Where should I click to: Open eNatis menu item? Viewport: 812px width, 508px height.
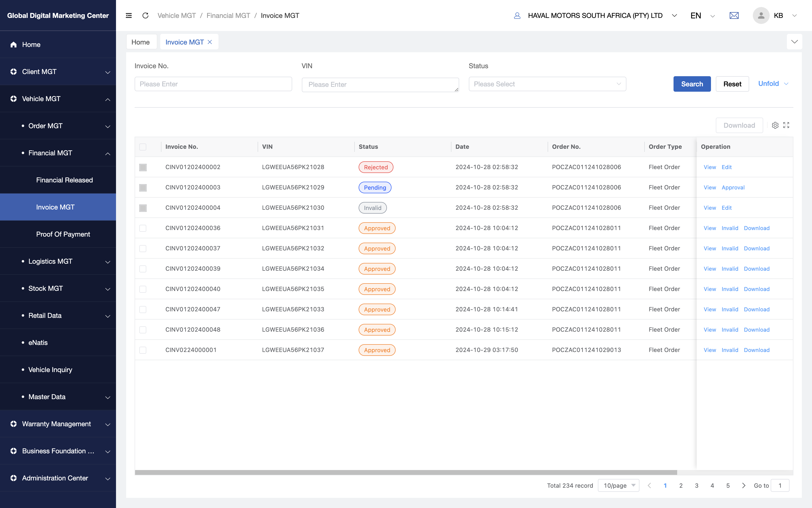pos(58,343)
